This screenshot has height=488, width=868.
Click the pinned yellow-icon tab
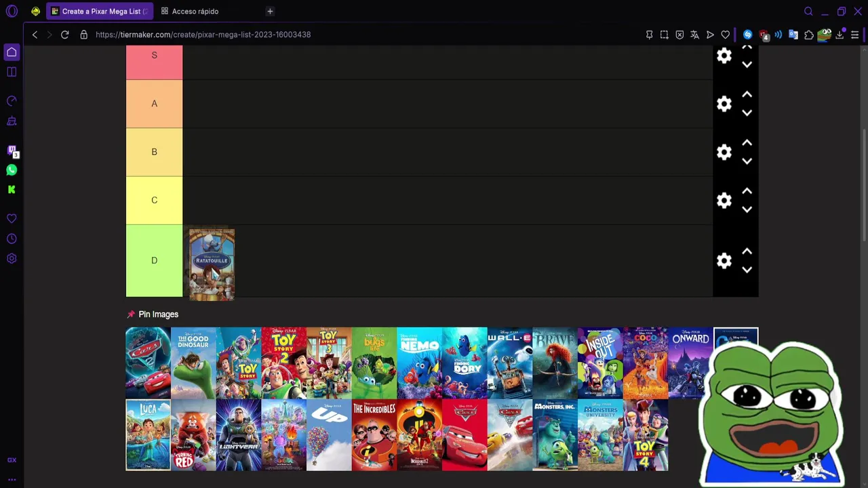tap(35, 12)
